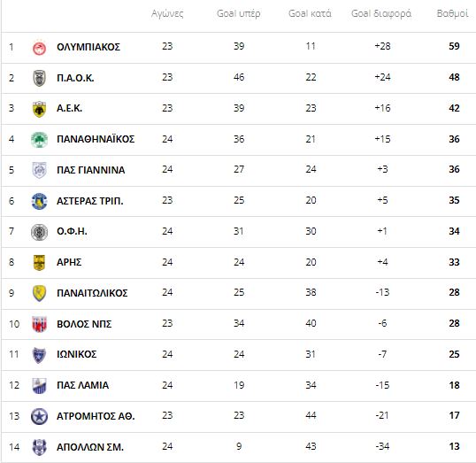Click the Αστέρας Τρίπ. blue crest
Screen dimensions: 476x463
click(39, 201)
